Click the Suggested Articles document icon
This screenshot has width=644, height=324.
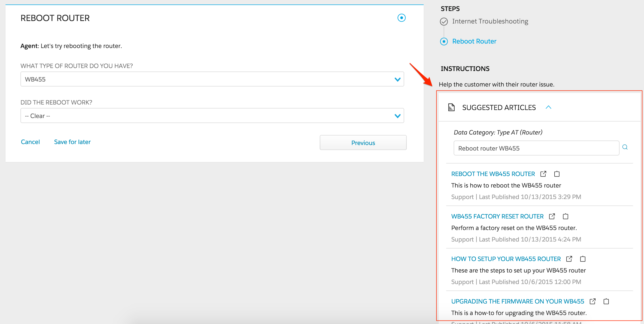[x=451, y=107]
